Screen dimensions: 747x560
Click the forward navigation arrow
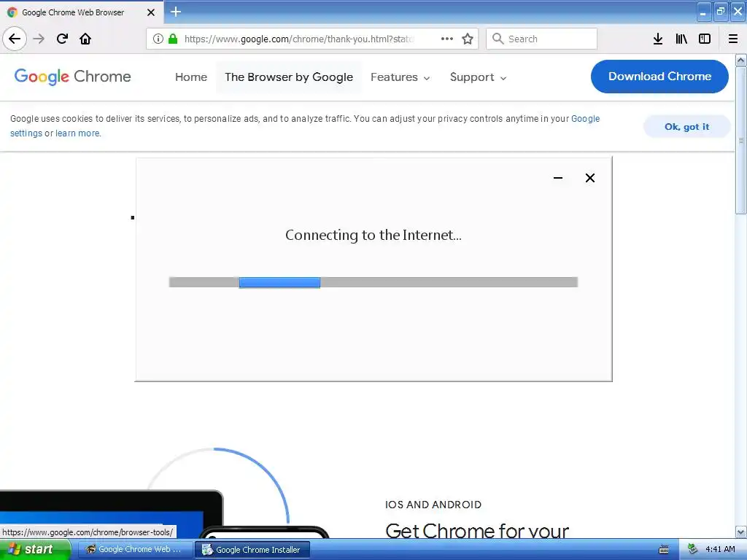pos(39,39)
